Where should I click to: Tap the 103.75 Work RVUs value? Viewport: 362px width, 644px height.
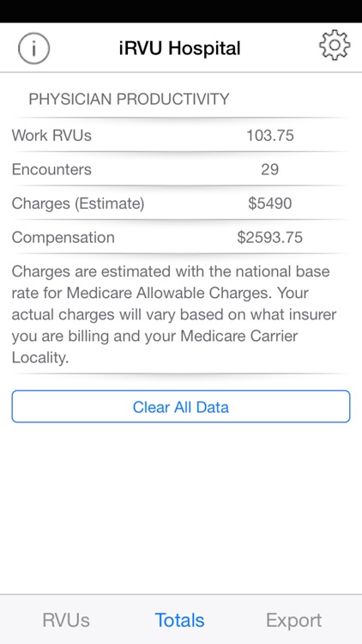tap(269, 135)
